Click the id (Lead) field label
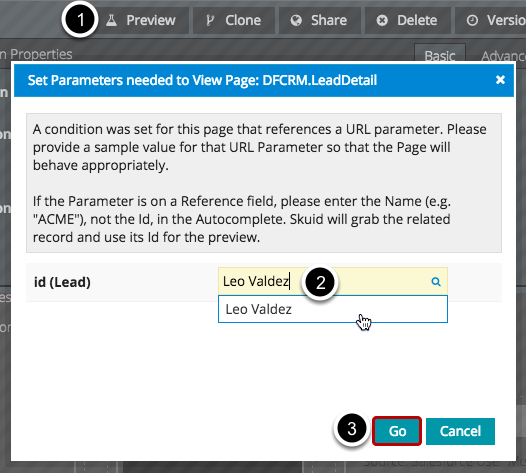 point(62,282)
